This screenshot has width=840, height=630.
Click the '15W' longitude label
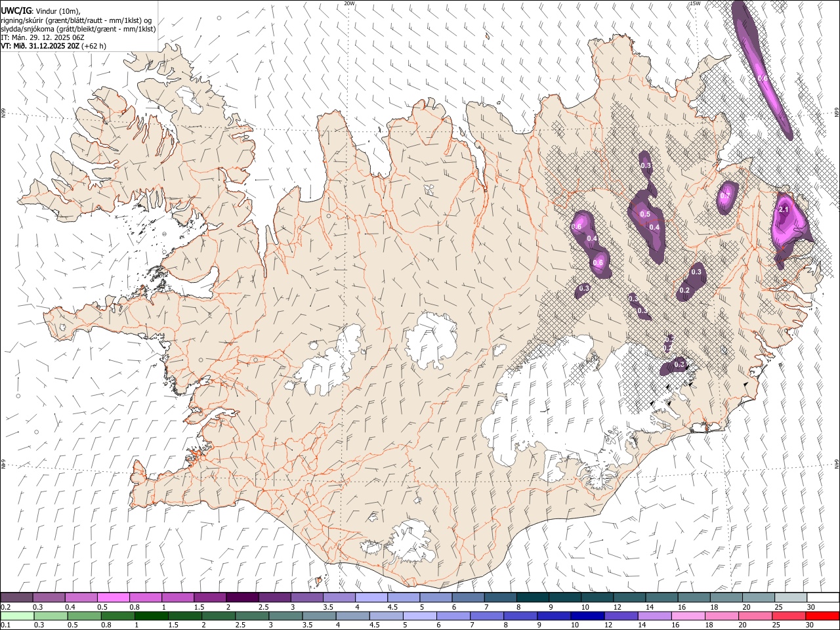coord(695,3)
